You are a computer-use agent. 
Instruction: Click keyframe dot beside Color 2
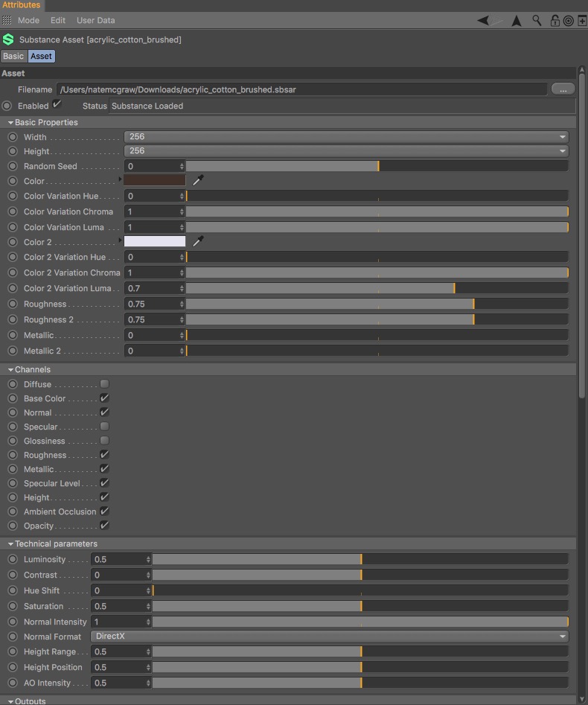[13, 242]
